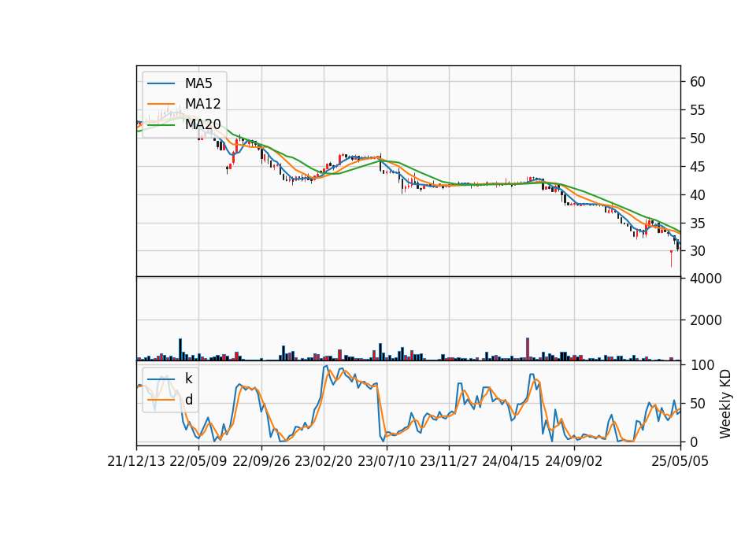Viewport: 756px width, 543px height.
Task: Click the 23/07/10 date axis label
Action: (x=386, y=461)
